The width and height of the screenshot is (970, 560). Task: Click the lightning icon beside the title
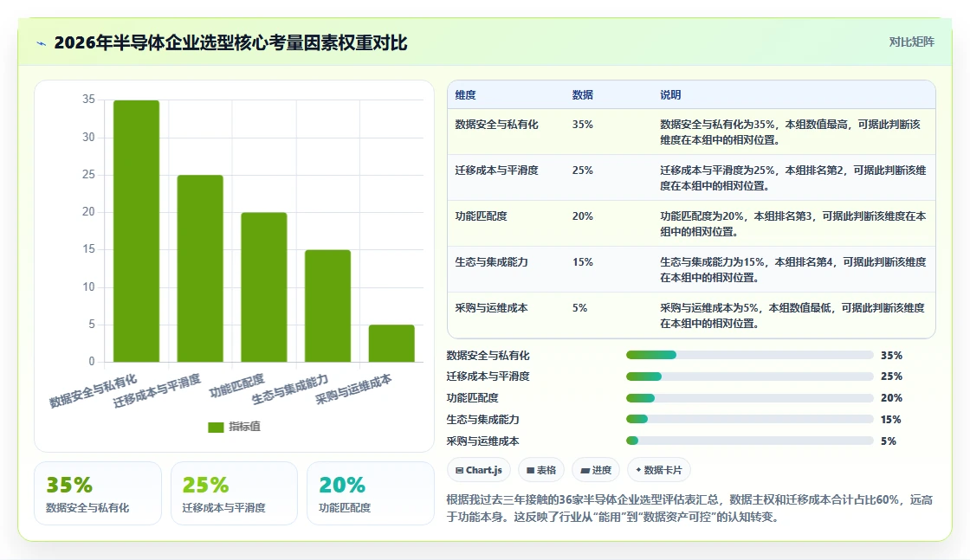(x=42, y=43)
